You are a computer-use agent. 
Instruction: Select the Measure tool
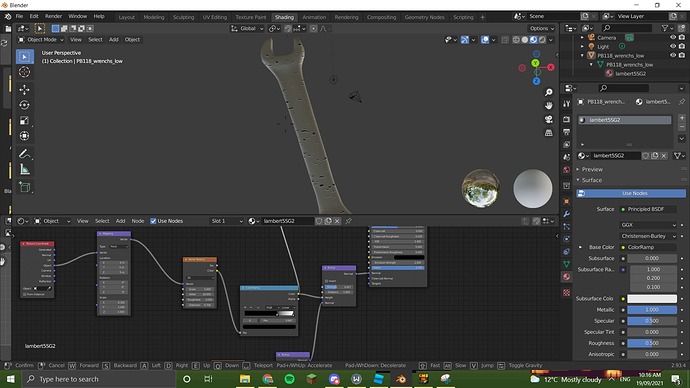24,169
